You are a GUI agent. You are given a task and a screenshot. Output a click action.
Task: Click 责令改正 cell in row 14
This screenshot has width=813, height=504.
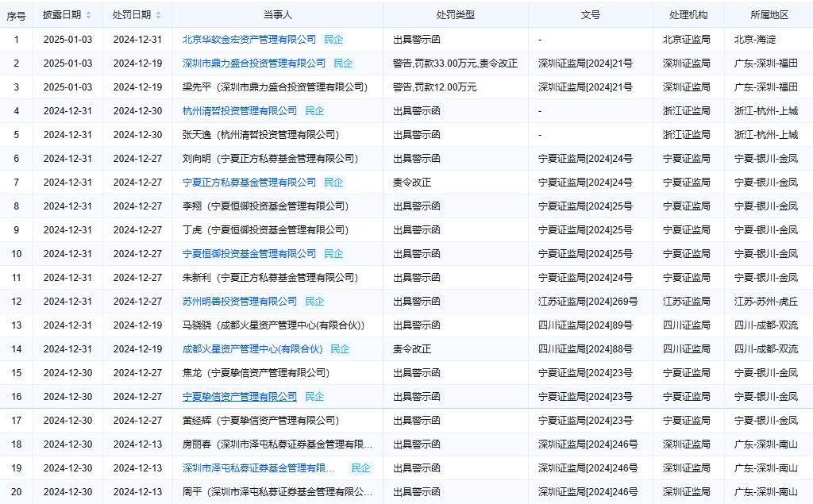point(455,349)
